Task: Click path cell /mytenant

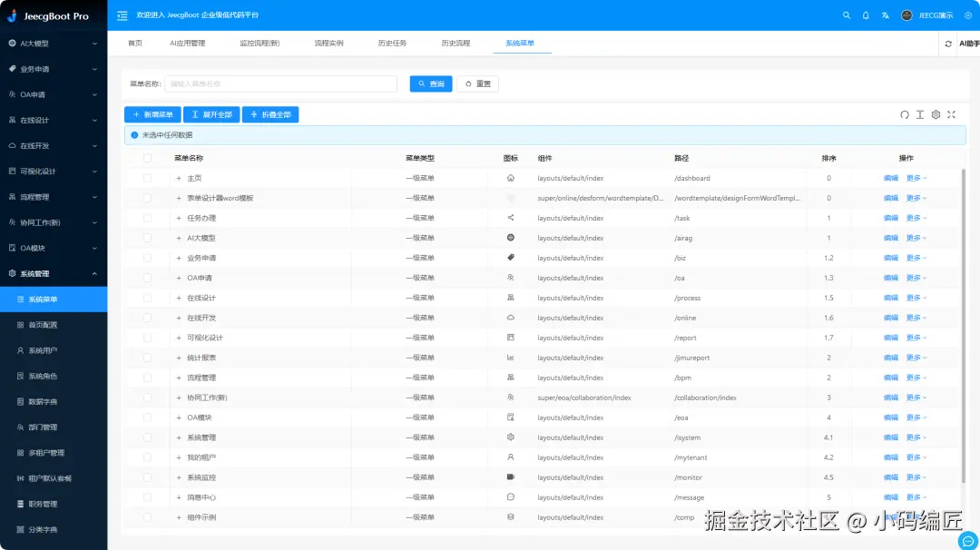Action: pyautogui.click(x=691, y=457)
